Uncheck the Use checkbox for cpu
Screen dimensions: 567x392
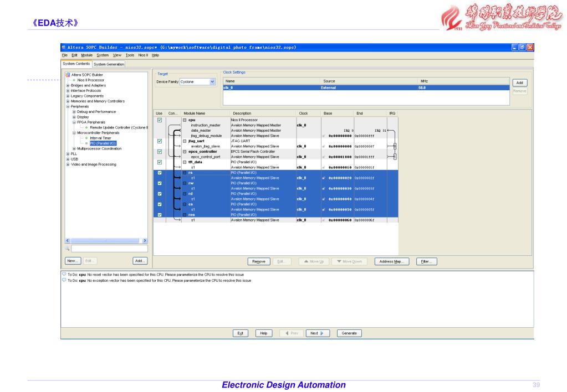coord(160,120)
